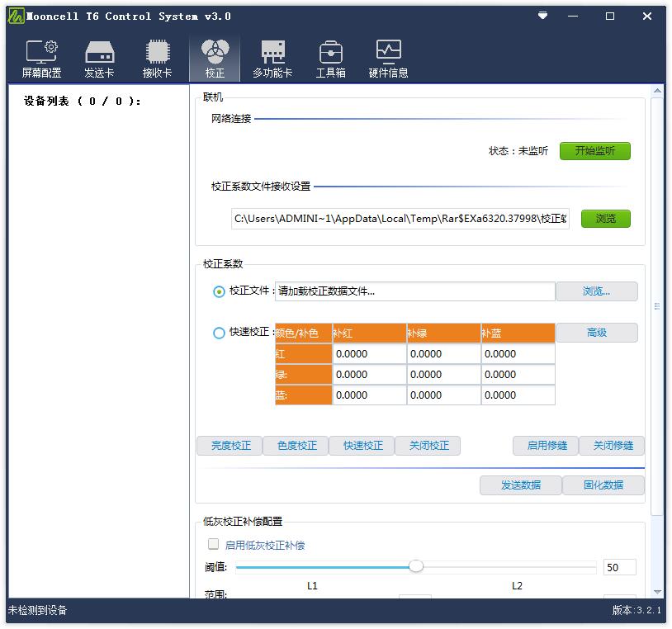Viewport: 672px width, 629px height.
Task: Click the 色度校正 button
Action: pos(297,446)
